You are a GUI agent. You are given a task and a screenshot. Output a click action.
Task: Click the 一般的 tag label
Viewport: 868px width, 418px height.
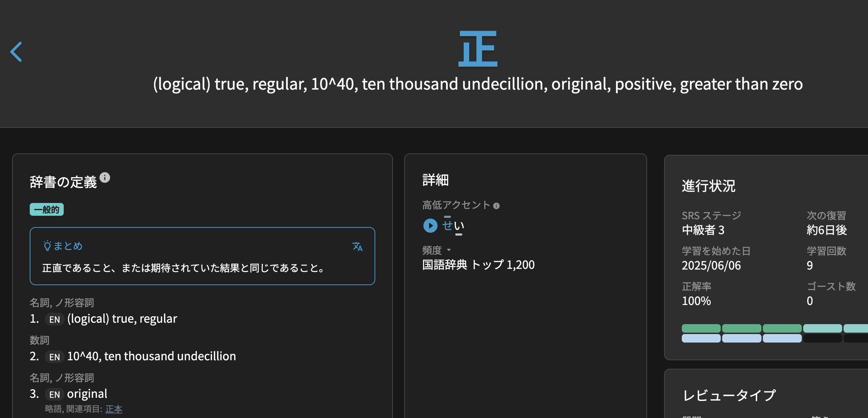(x=47, y=210)
